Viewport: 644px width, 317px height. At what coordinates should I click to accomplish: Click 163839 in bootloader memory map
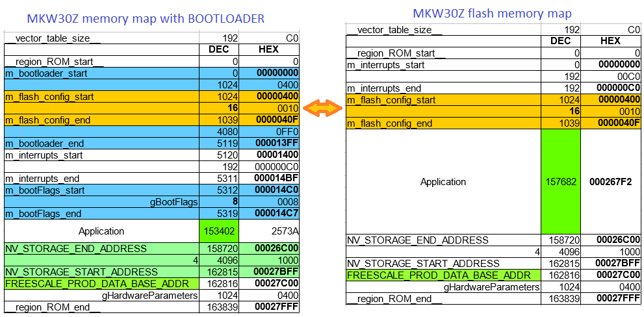[x=224, y=307]
